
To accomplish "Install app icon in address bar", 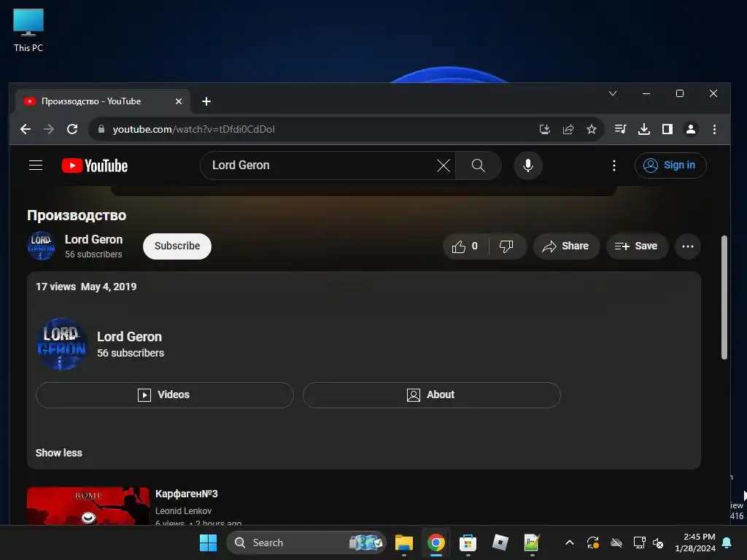I will click(544, 129).
